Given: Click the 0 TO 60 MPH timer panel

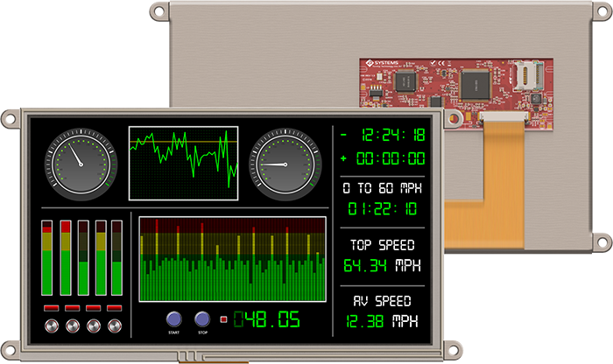Looking at the screenshot, I should (381, 199).
